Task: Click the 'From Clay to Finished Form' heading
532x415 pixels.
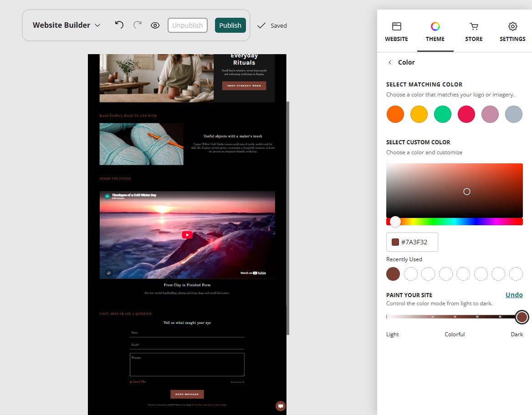Action: (187, 285)
